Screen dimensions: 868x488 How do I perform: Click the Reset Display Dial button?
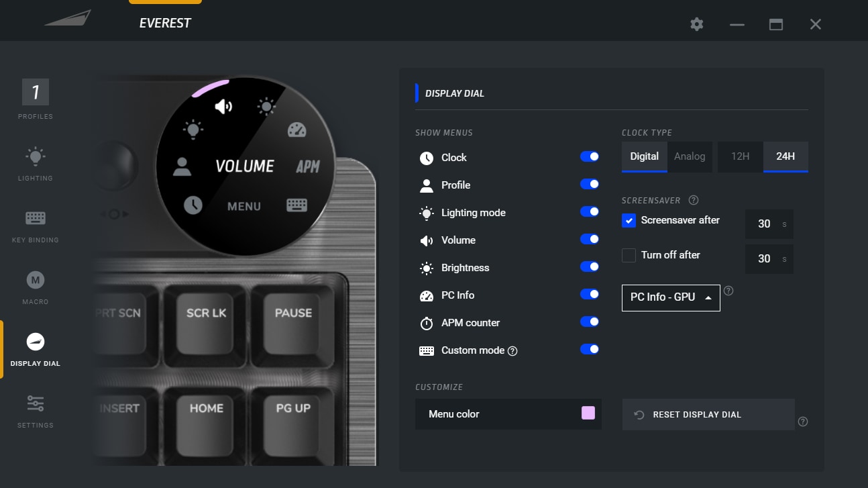(708, 414)
